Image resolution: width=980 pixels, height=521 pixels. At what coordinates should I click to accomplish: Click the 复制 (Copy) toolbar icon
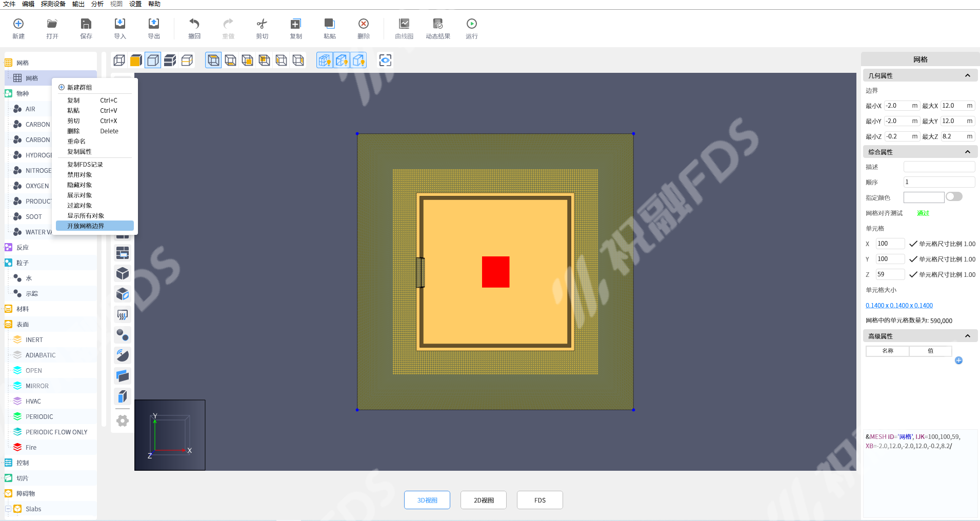pos(296,24)
